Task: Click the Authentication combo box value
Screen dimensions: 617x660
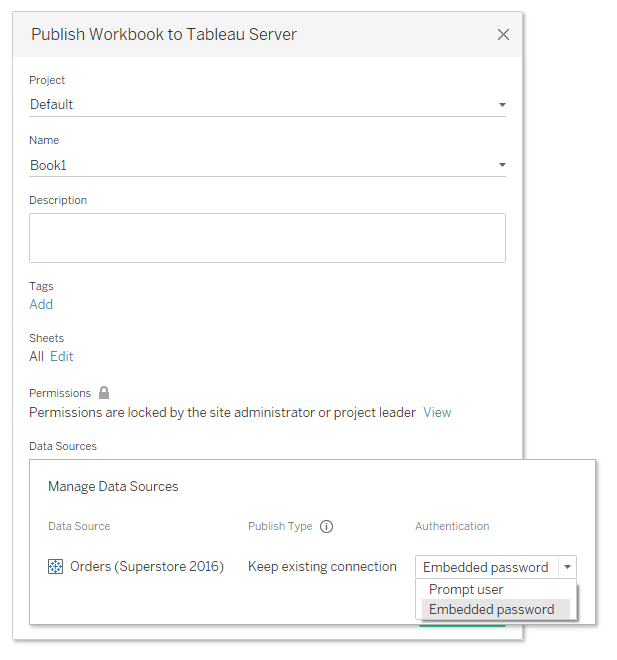Action: pos(485,567)
